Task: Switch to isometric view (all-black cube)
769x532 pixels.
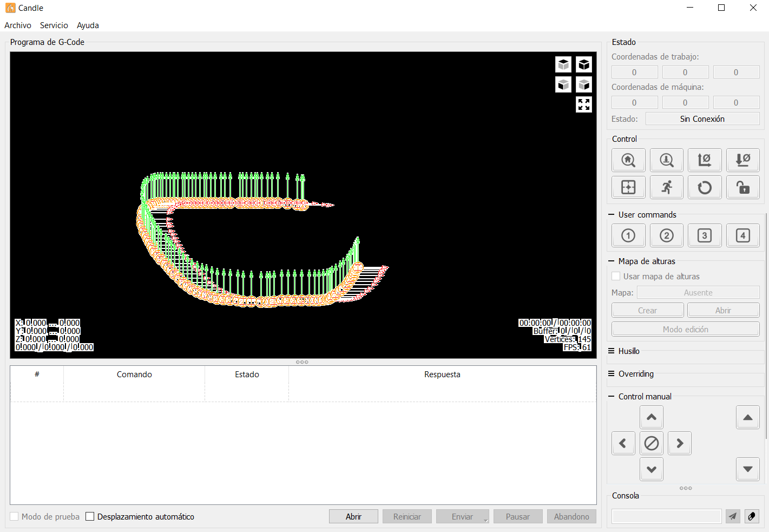Action: tap(583, 64)
